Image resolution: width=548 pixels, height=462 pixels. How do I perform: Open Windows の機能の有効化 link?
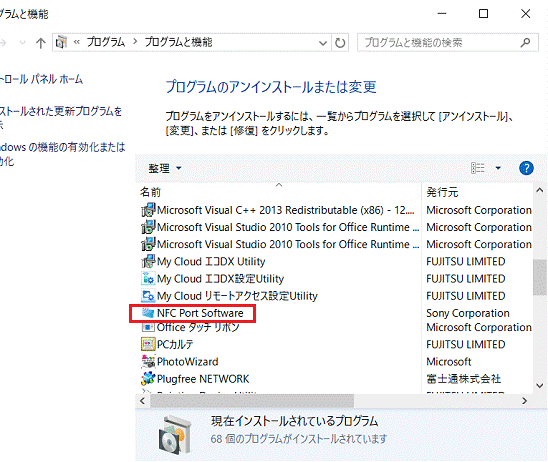pos(62,154)
